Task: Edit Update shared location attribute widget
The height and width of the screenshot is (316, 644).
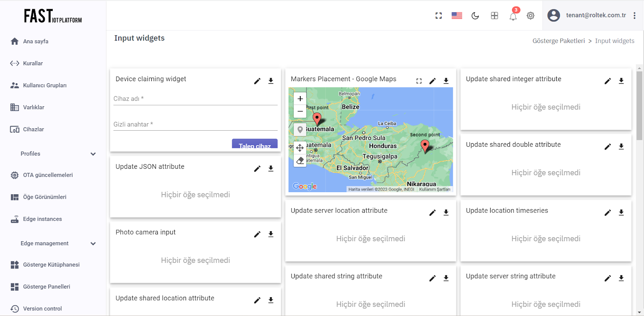Action: coord(257,300)
